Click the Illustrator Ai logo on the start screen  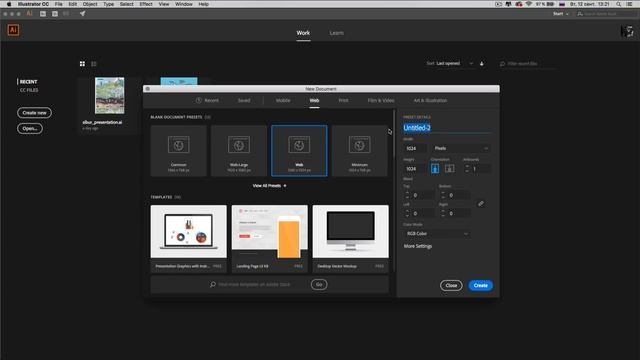[x=13, y=30]
